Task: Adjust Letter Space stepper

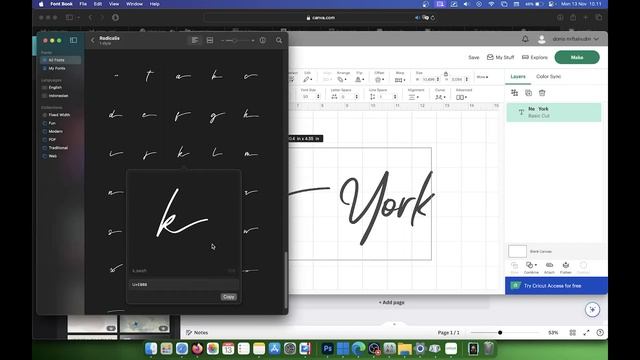Action: coord(356,97)
